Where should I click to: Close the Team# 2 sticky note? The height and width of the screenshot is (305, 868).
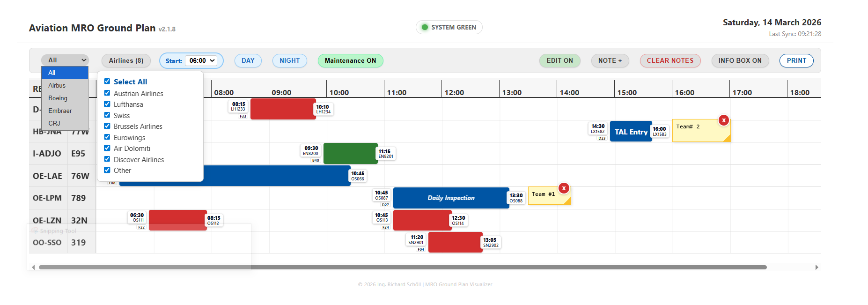click(723, 120)
